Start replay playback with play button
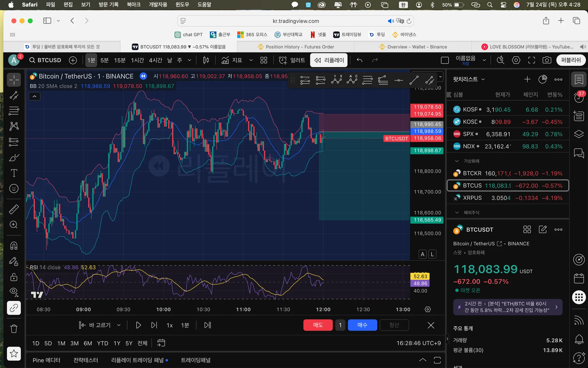This screenshot has height=368, width=588. pos(138,325)
